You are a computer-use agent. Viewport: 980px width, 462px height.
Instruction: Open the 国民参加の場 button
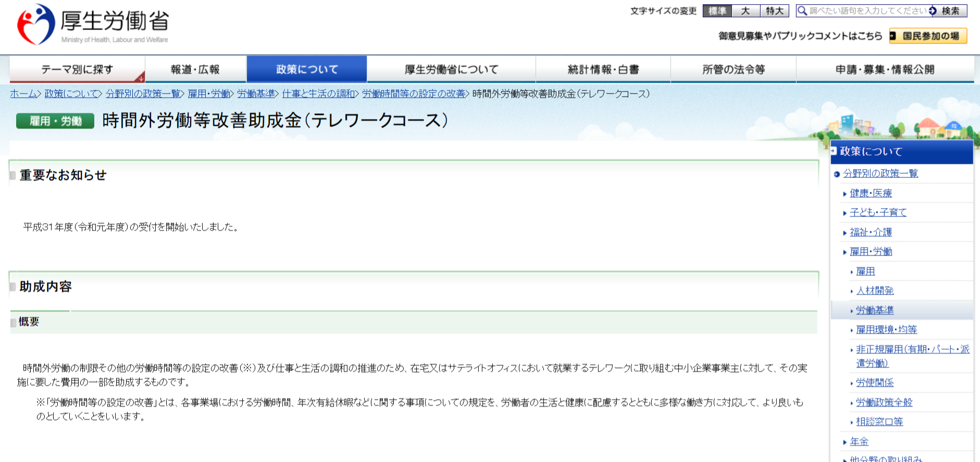coord(928,36)
